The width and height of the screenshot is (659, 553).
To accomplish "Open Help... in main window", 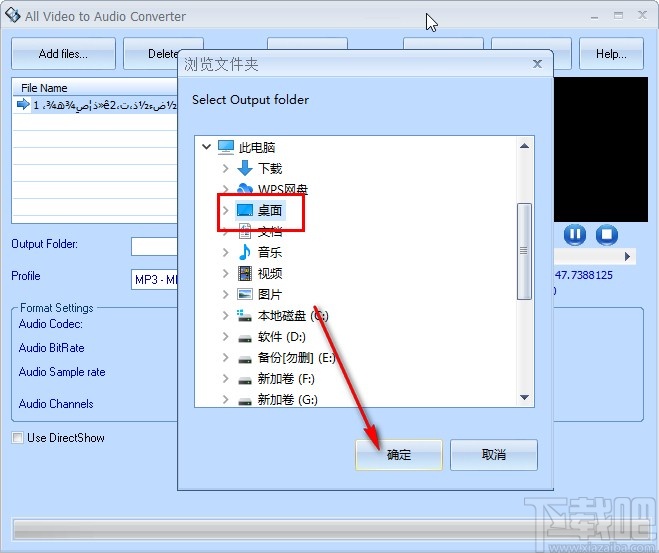I will pyautogui.click(x=611, y=54).
